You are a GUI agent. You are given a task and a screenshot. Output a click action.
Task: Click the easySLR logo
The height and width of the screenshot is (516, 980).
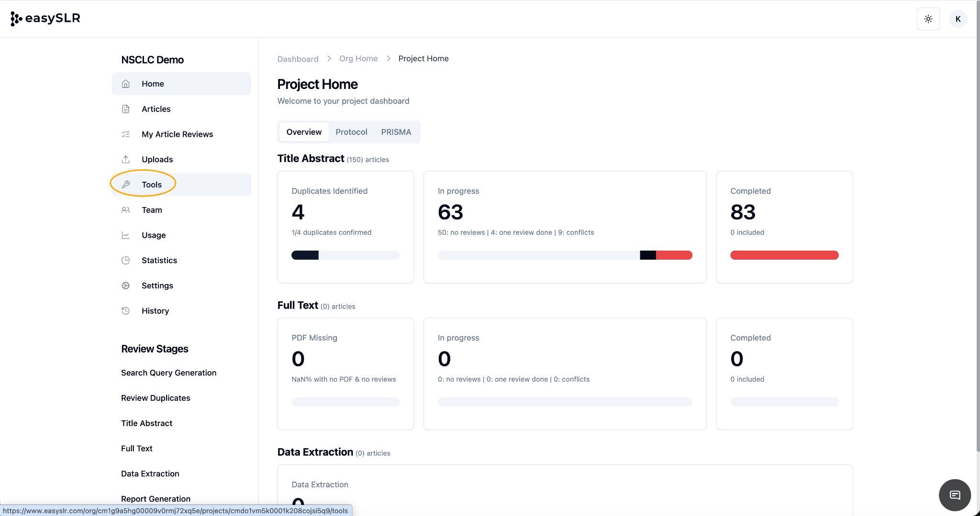pyautogui.click(x=45, y=18)
